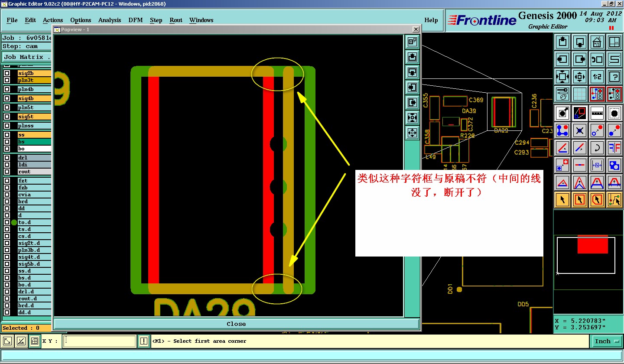The width and height of the screenshot is (624, 364).
Task: Click the mirror F flip icon
Action: [614, 148]
